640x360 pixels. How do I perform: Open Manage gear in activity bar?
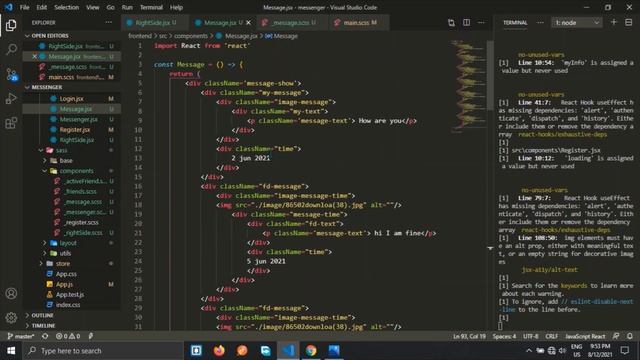11,317
